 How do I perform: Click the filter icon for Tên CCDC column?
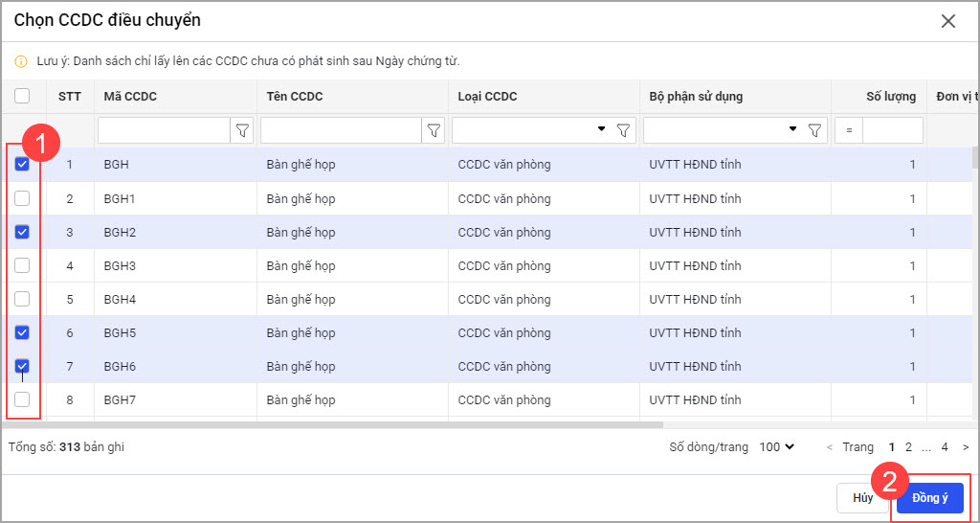point(434,130)
